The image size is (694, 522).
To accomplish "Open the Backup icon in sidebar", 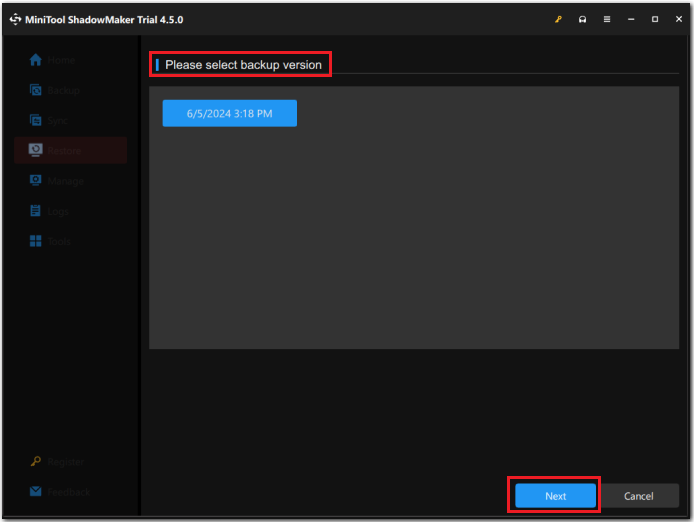I will pos(36,90).
